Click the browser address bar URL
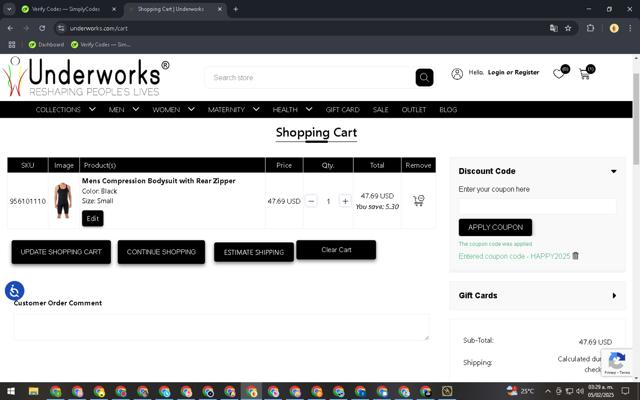The image size is (640, 400). click(99, 28)
